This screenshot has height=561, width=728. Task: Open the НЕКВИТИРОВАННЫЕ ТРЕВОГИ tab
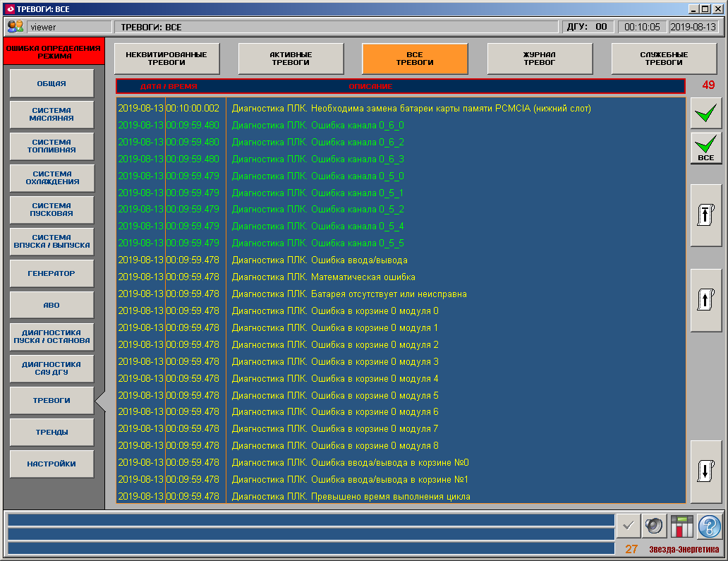[166, 59]
